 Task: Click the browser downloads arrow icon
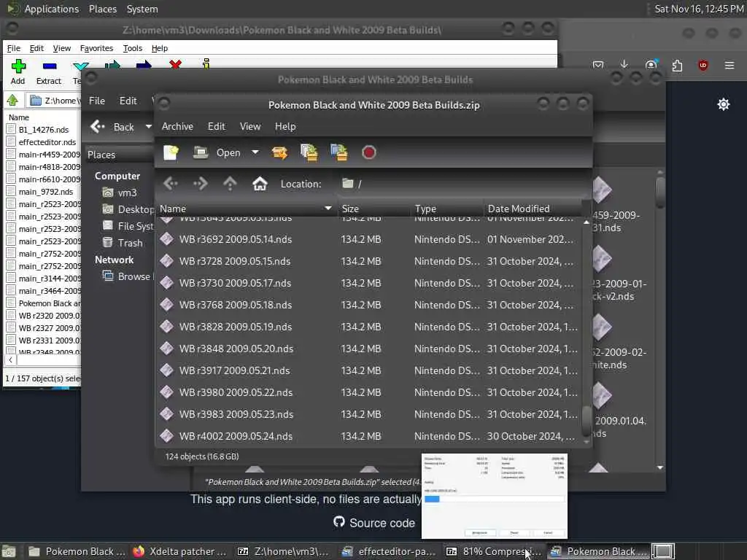(x=624, y=65)
